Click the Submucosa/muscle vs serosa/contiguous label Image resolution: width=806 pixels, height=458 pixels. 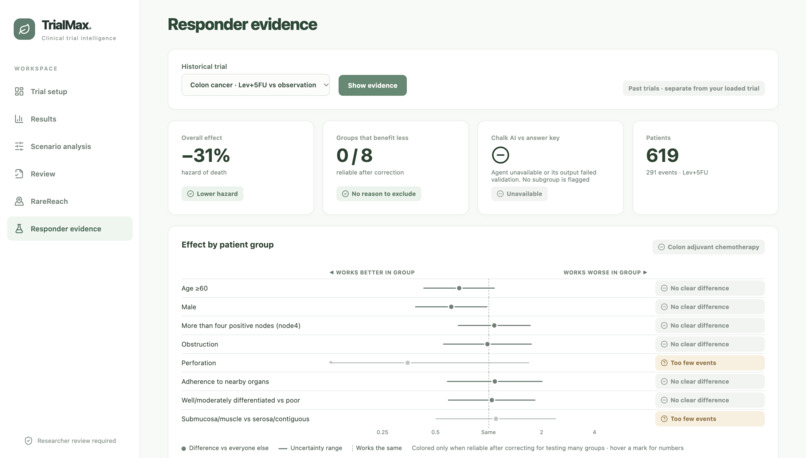click(245, 419)
